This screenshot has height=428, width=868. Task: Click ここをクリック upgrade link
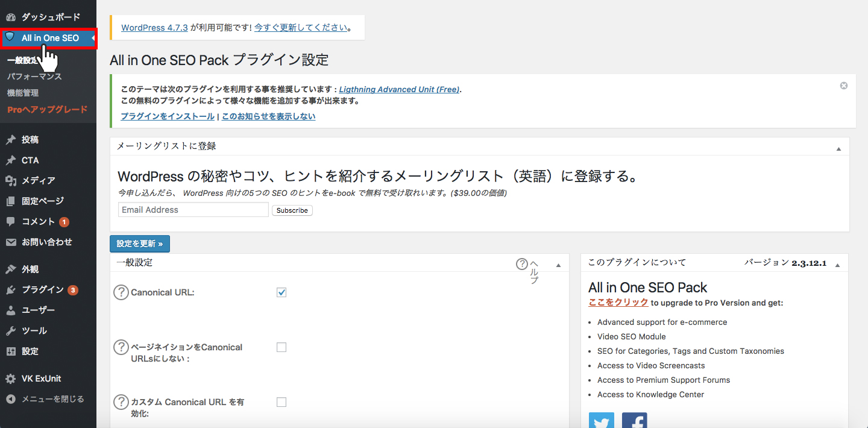618,303
